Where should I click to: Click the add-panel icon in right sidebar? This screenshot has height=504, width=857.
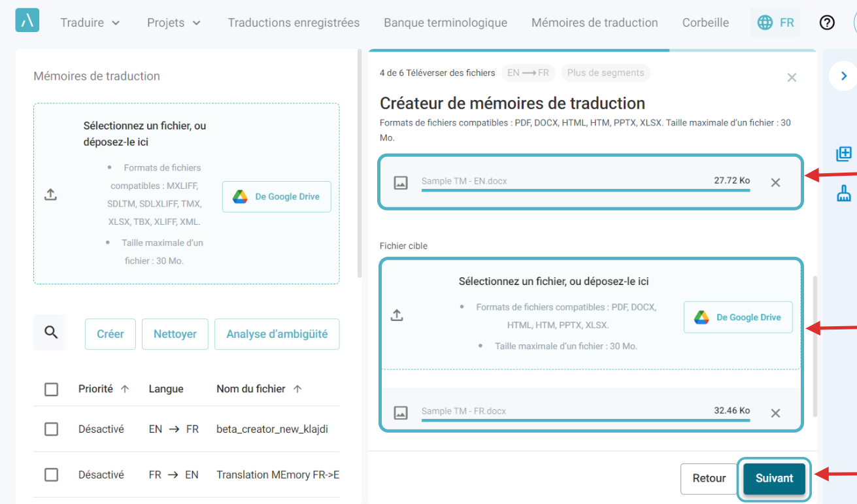[844, 154]
